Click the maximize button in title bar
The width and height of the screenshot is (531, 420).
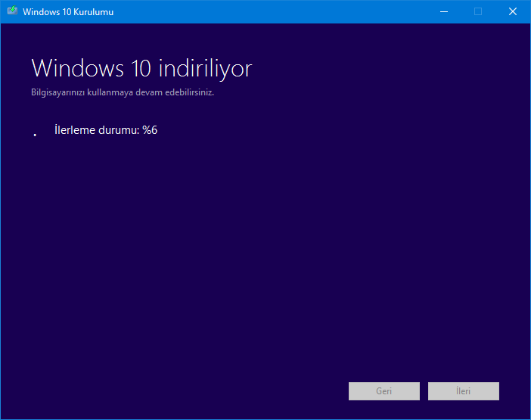tap(478, 12)
